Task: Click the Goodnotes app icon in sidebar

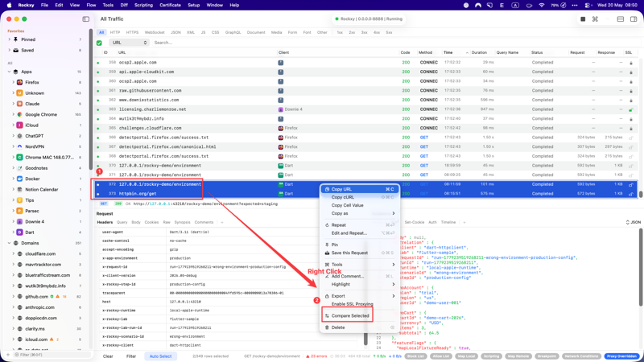Action: pos(19,168)
